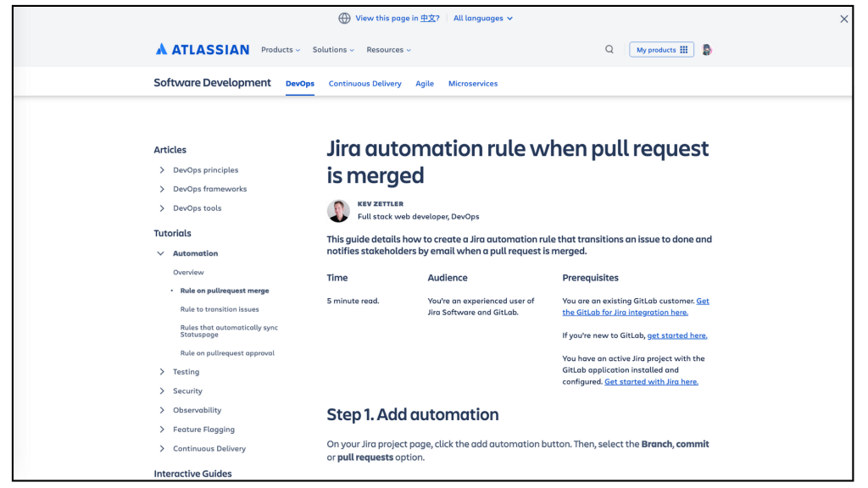Switch to Continuous Delivery tab
This screenshot has height=488, width=868.
pyautogui.click(x=364, y=84)
